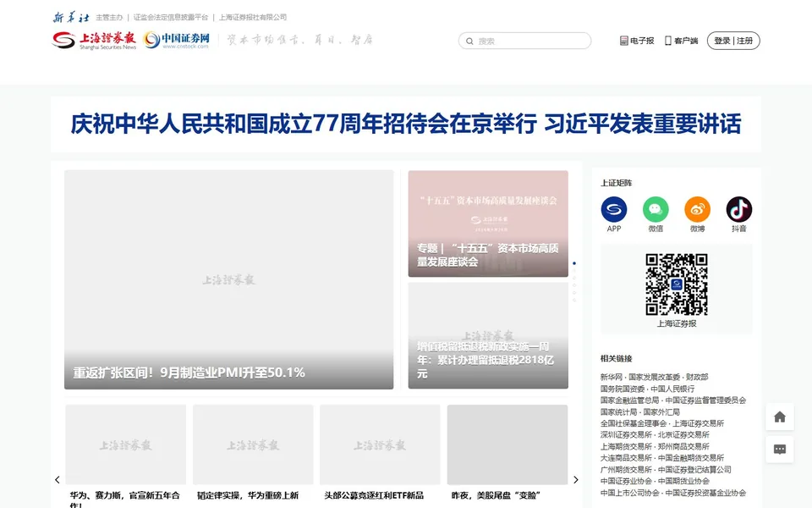Open the 中国上市公司协会 link
The image size is (812, 508).
point(629,493)
